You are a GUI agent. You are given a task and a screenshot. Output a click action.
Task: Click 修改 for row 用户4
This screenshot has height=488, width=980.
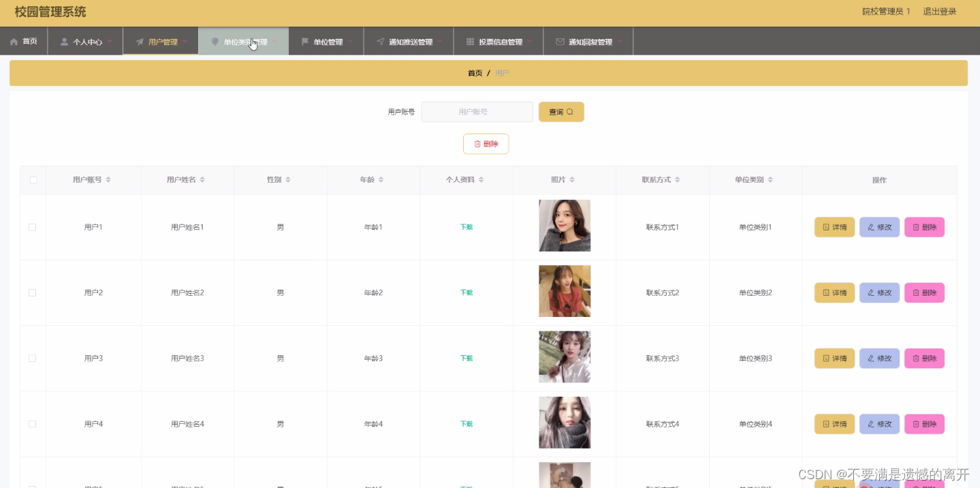[879, 424]
